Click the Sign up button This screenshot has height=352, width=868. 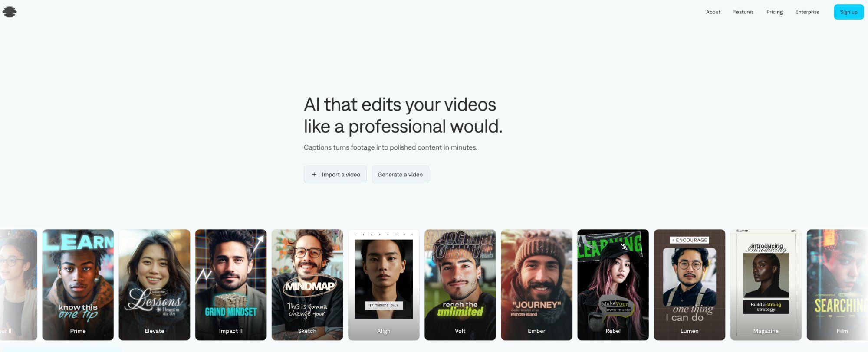(x=848, y=12)
